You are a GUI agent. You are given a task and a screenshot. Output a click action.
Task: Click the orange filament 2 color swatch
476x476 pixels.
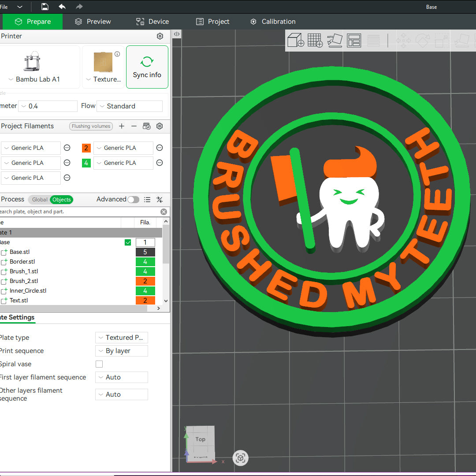[x=86, y=148]
